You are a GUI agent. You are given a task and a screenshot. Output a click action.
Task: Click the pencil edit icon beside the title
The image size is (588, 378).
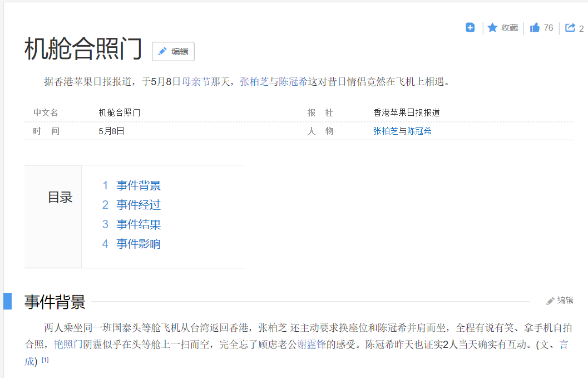[x=162, y=51]
